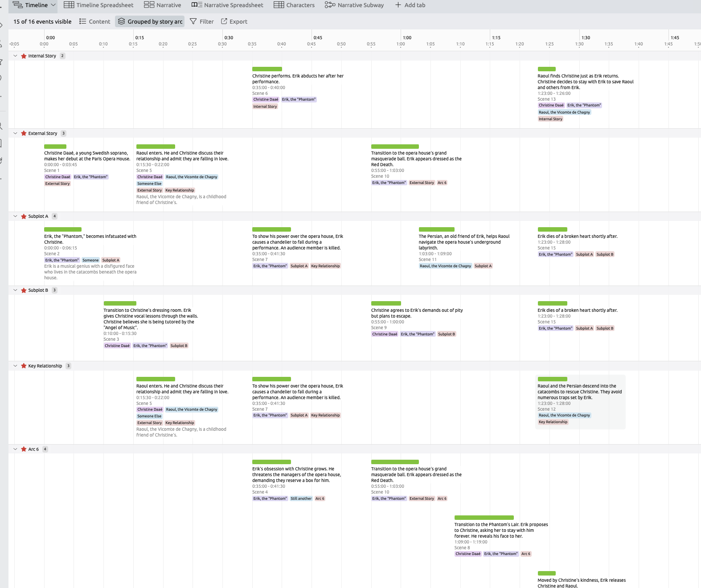
Task: Click the Content list icon
Action: tap(82, 21)
